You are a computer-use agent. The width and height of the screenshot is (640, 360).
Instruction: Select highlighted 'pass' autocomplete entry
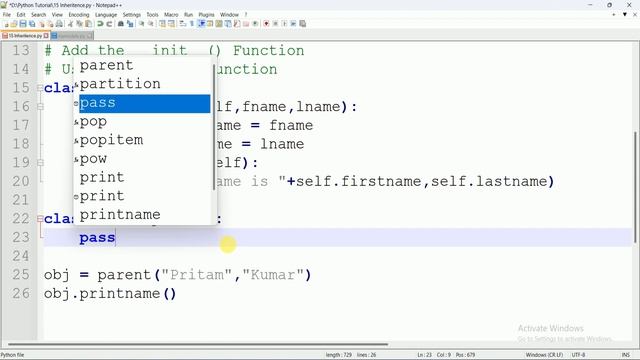click(x=144, y=103)
